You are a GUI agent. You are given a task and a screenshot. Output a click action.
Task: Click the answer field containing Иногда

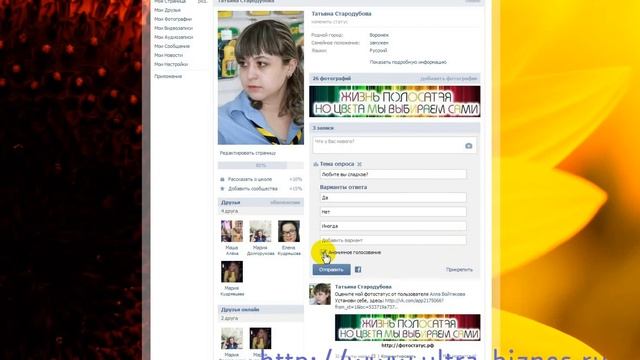click(x=393, y=226)
